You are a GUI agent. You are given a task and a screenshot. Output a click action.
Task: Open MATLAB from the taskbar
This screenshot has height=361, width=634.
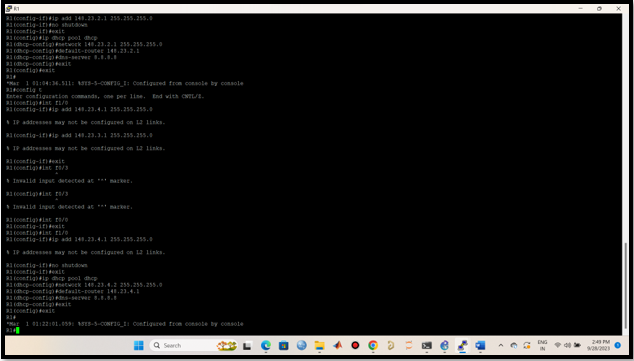pos(338,346)
